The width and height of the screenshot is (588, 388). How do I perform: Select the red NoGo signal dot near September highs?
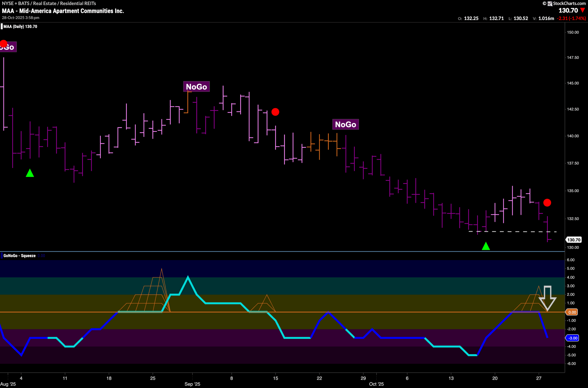coord(276,112)
